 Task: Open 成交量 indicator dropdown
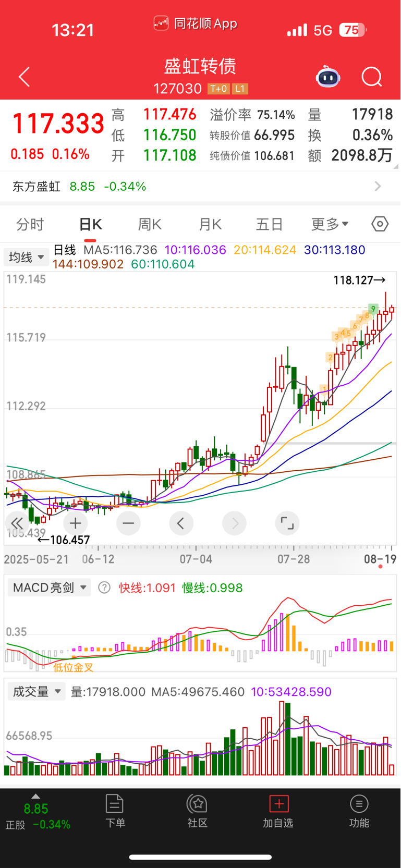[37, 692]
